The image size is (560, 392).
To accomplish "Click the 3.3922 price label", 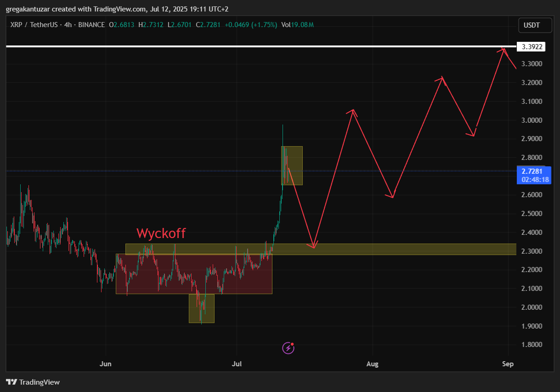I will (x=531, y=46).
